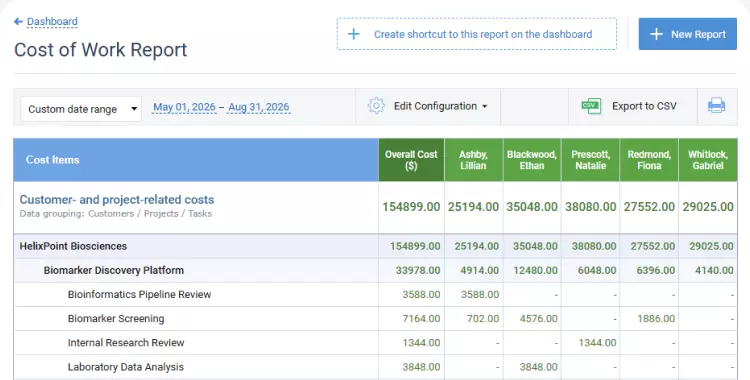Click Blackwood's 4576.00 Biomarker Screening cost
The height and width of the screenshot is (380, 750).
tap(539, 319)
